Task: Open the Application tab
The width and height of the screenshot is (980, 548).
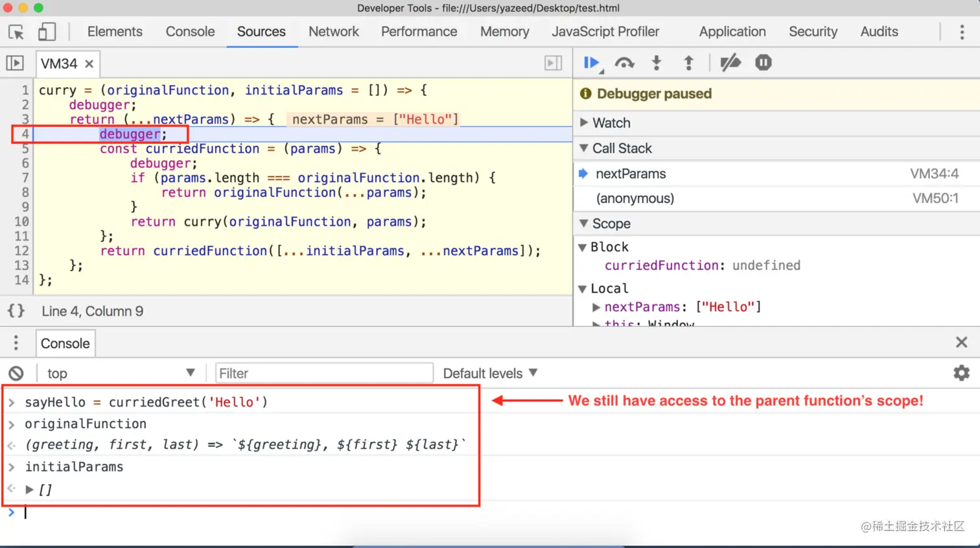Action: click(732, 32)
